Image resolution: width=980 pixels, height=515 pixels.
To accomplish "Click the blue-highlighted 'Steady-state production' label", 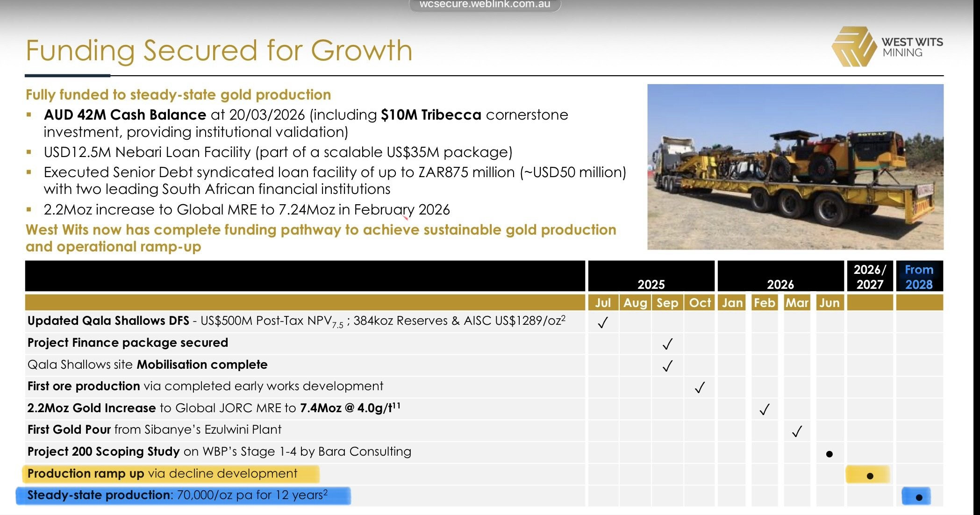I will pos(183,495).
